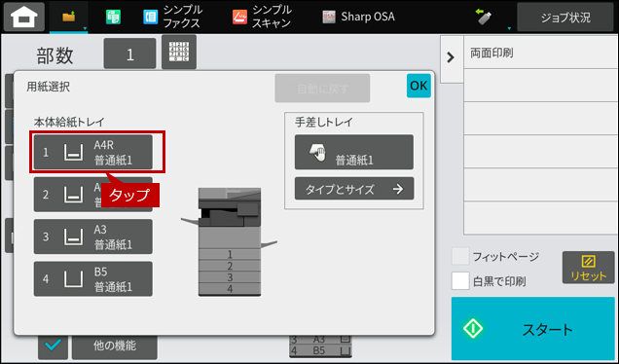The image size is (619, 364).
Task: Go to the home screen icon
Action: coord(24,17)
